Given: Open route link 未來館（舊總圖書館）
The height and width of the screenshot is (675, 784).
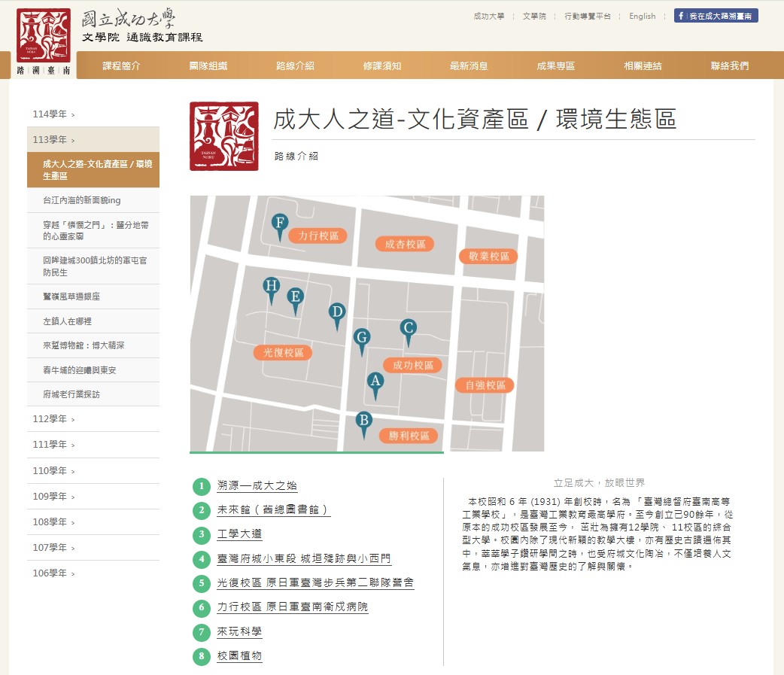Looking at the screenshot, I should 273,510.
